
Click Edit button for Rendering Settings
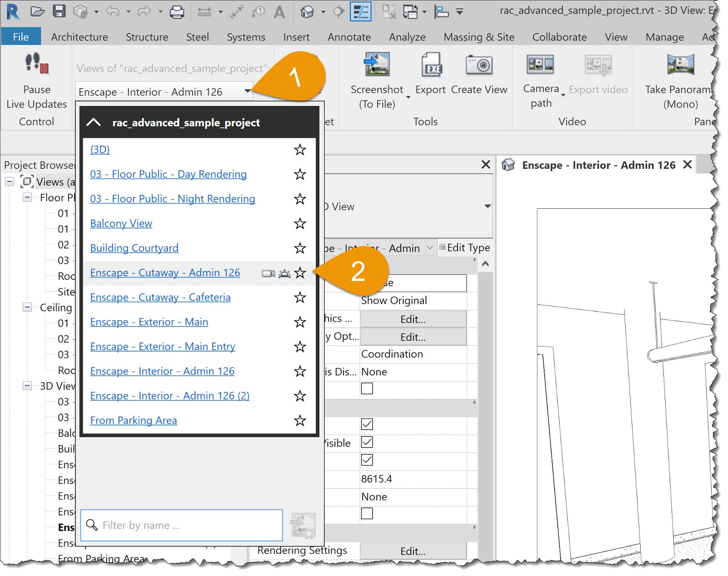tap(413, 551)
